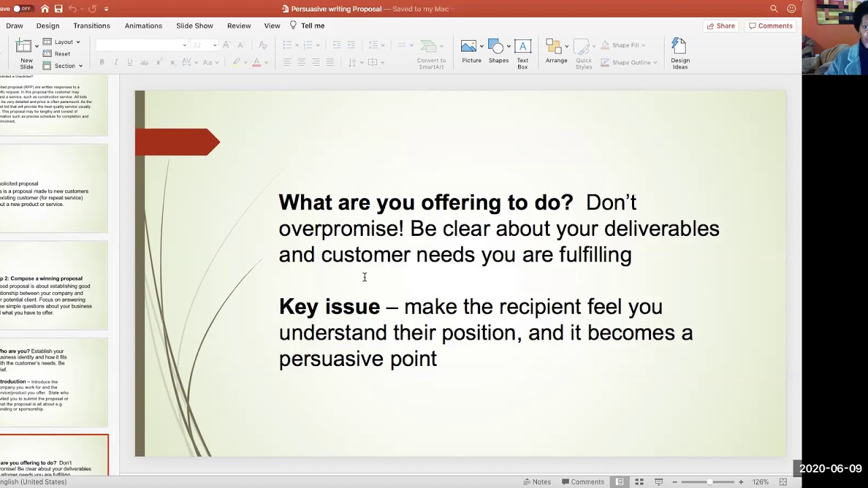Image resolution: width=868 pixels, height=488 pixels.
Task: Switch to the Transitions tab
Action: (92, 26)
